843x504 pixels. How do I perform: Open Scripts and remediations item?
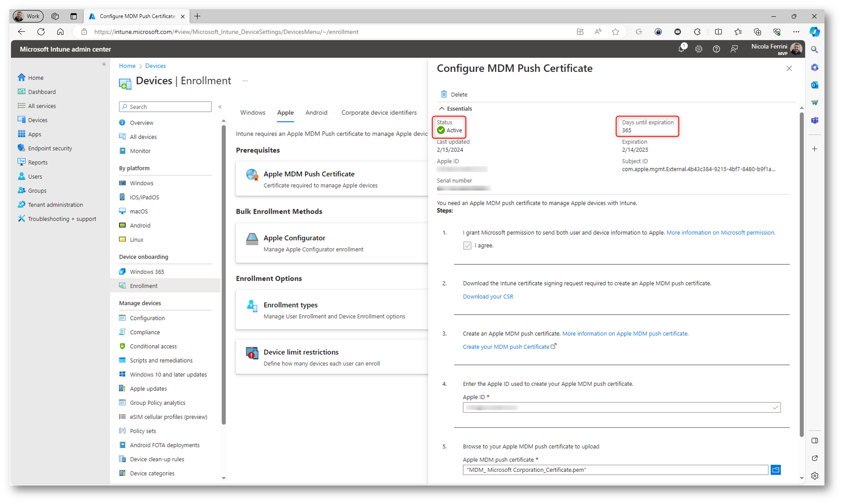[161, 360]
